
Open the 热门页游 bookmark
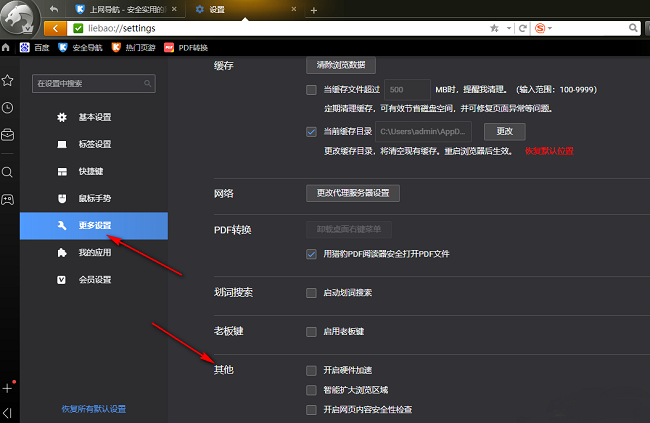coord(133,48)
